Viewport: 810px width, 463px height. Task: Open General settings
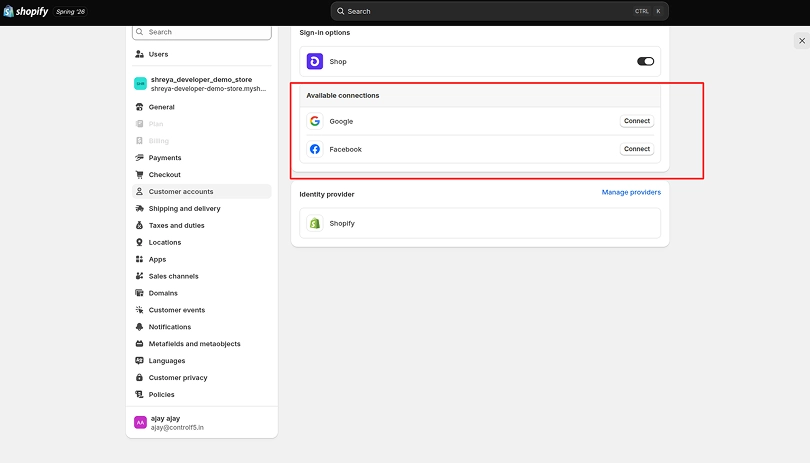point(201,107)
